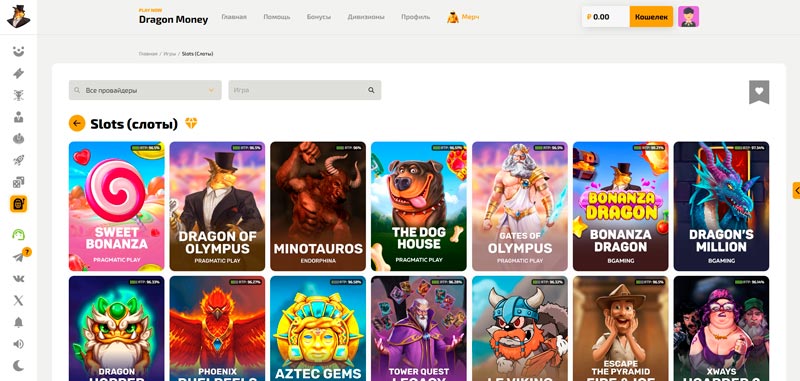The width and height of the screenshot is (800, 381).
Task: Select the highlighted slots sidebar icon
Action: (18, 204)
